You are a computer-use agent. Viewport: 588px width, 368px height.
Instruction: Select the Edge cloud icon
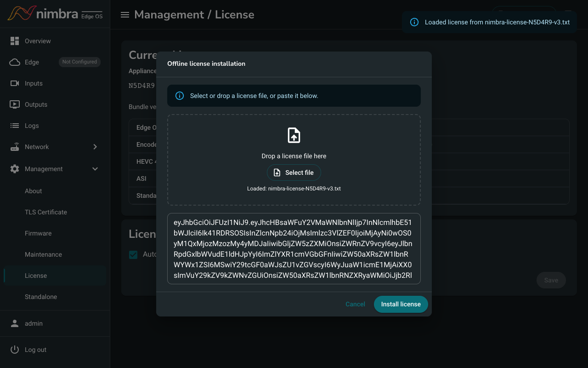tap(15, 62)
